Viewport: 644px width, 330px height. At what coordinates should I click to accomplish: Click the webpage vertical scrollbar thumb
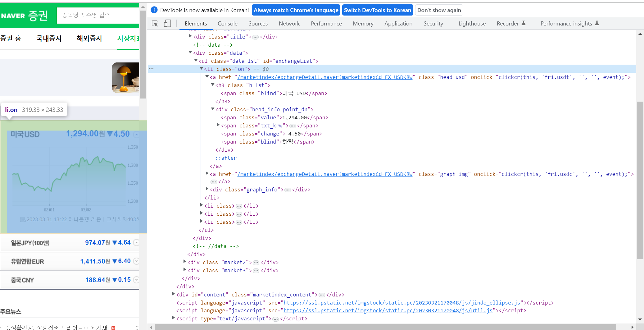pos(143,54)
